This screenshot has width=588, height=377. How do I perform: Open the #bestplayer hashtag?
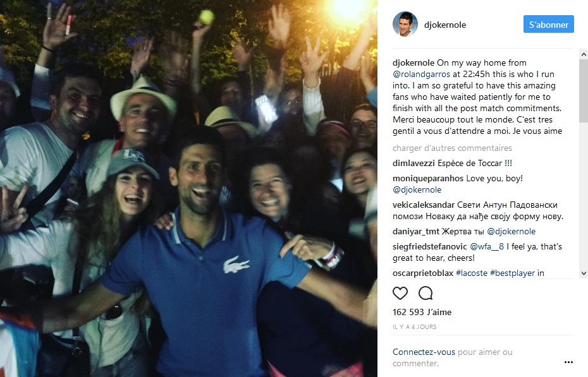[512, 273]
